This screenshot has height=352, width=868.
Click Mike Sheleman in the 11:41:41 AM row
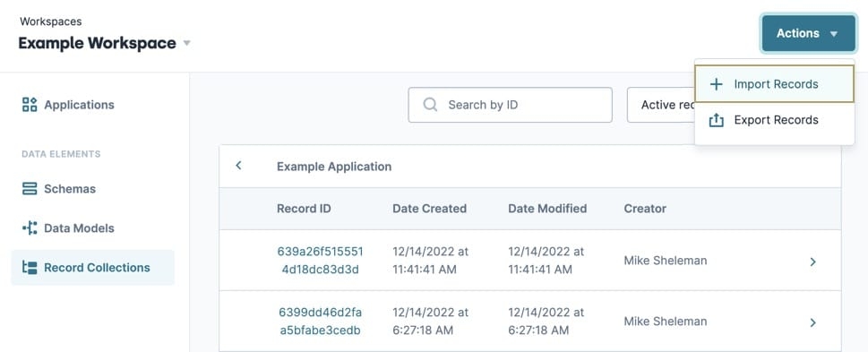(x=666, y=261)
